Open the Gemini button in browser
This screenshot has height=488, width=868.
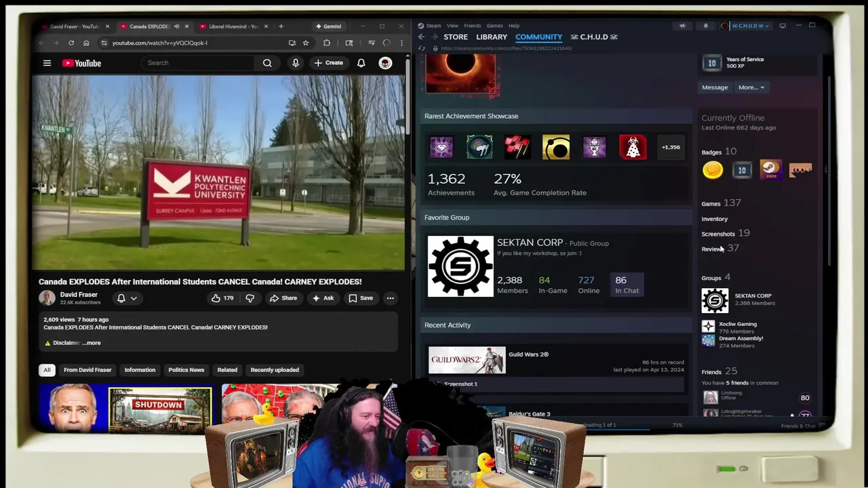328,26
